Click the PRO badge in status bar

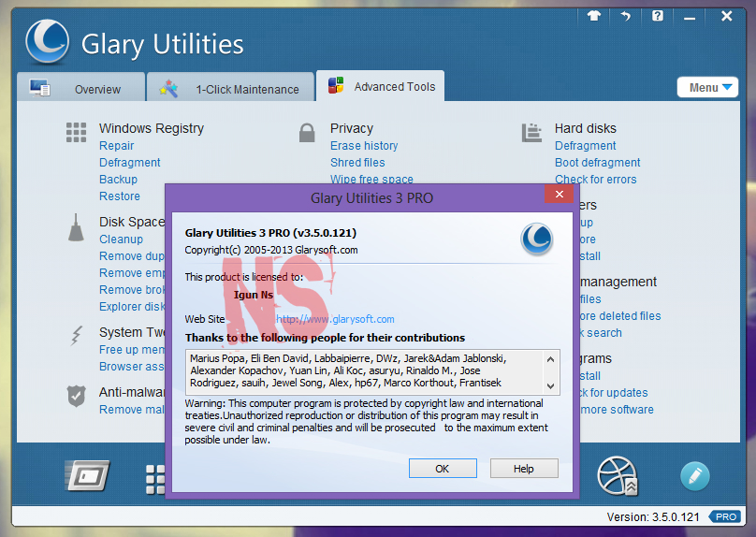coord(725,516)
